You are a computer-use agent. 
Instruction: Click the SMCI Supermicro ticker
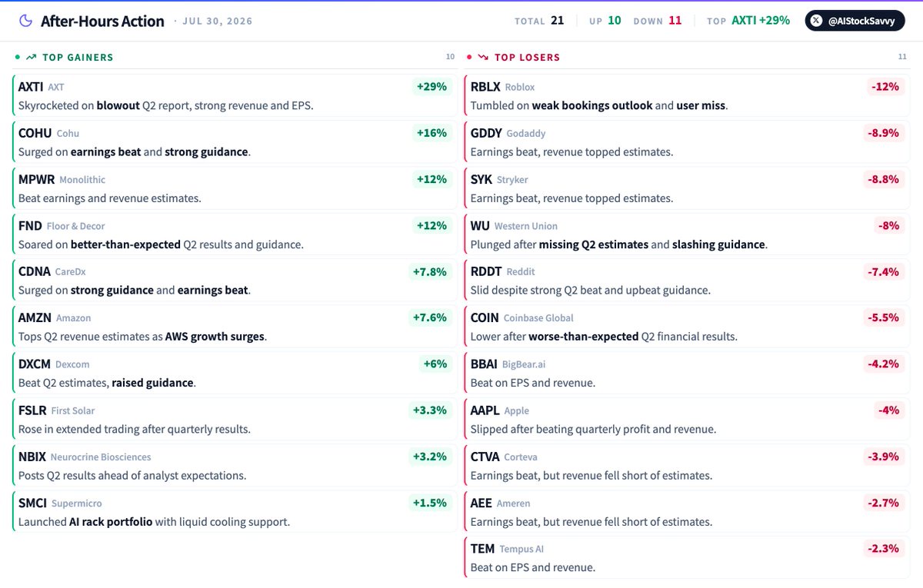point(32,503)
